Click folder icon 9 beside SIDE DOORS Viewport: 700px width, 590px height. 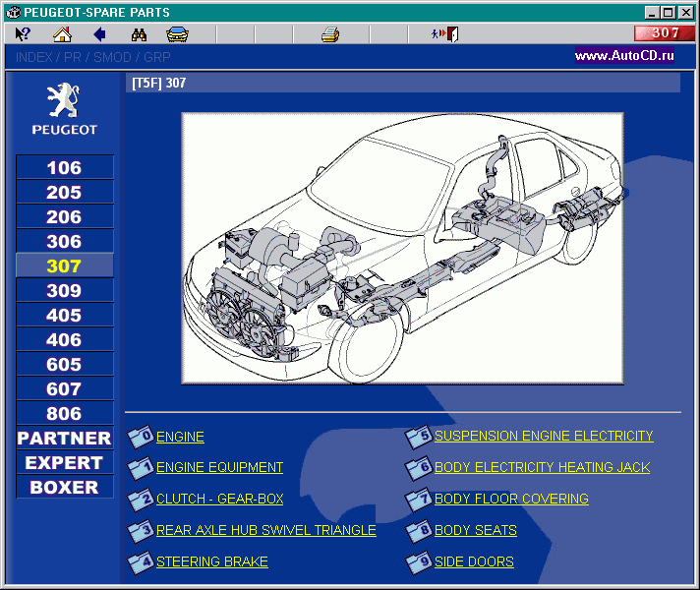click(418, 561)
